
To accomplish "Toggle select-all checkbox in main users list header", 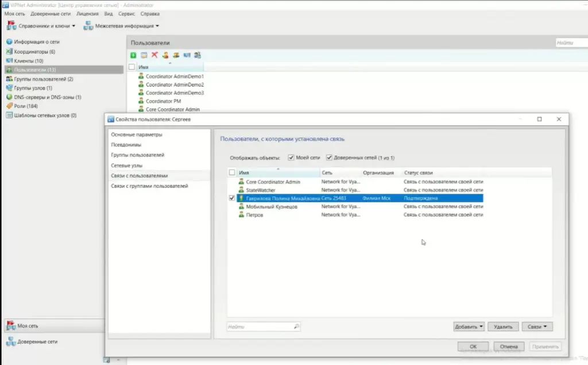I will [x=131, y=67].
